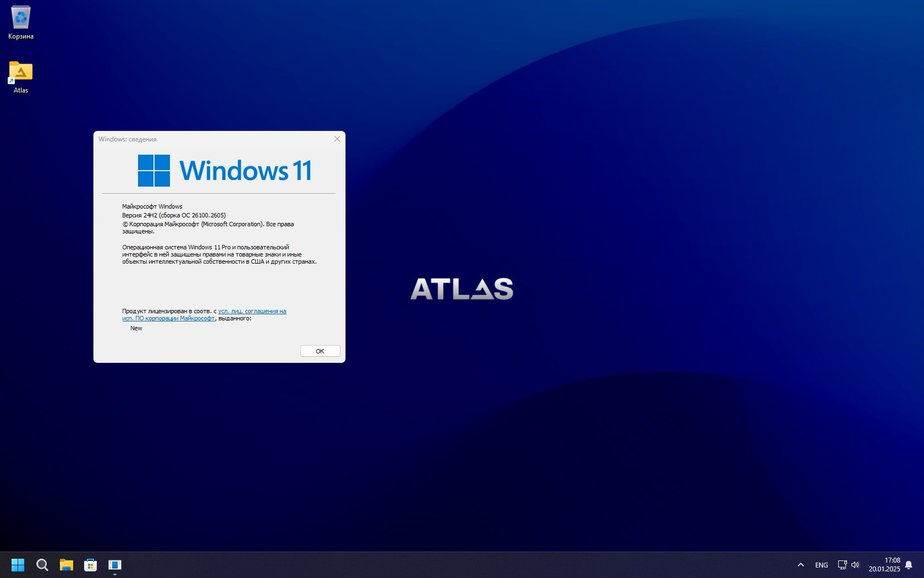Open the Recycle Bin (Корзина) desktop icon

click(x=21, y=23)
